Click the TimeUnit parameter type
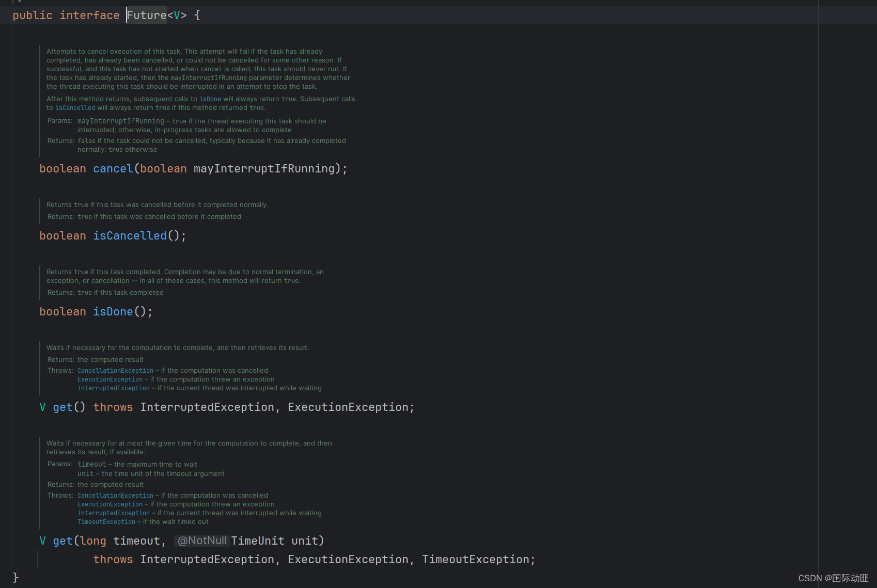 [258, 541]
